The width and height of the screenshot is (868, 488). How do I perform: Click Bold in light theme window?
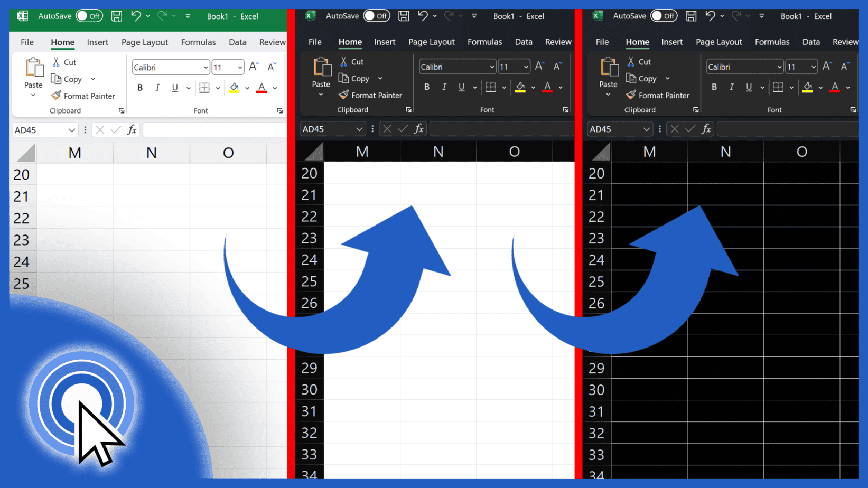click(x=140, y=88)
